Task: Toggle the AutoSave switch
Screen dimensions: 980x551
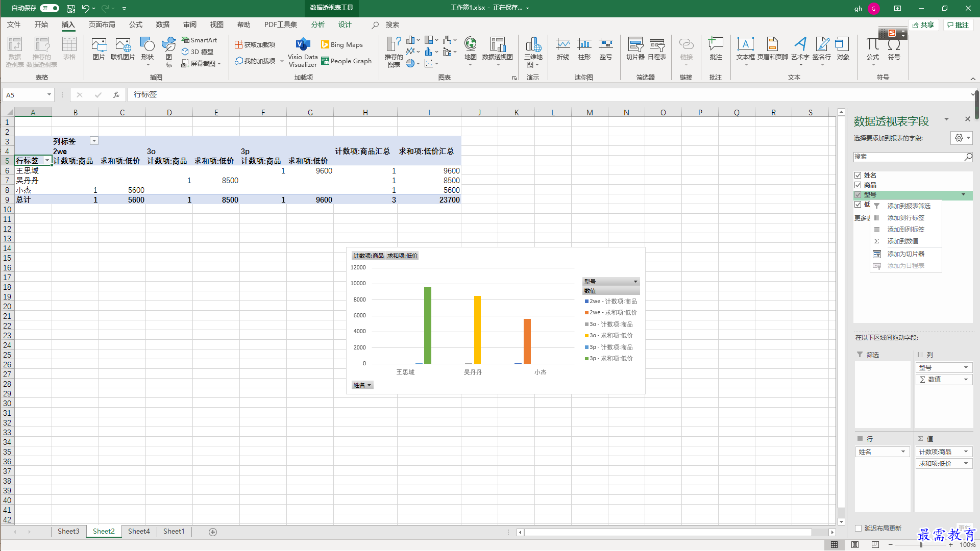Action: [50, 8]
